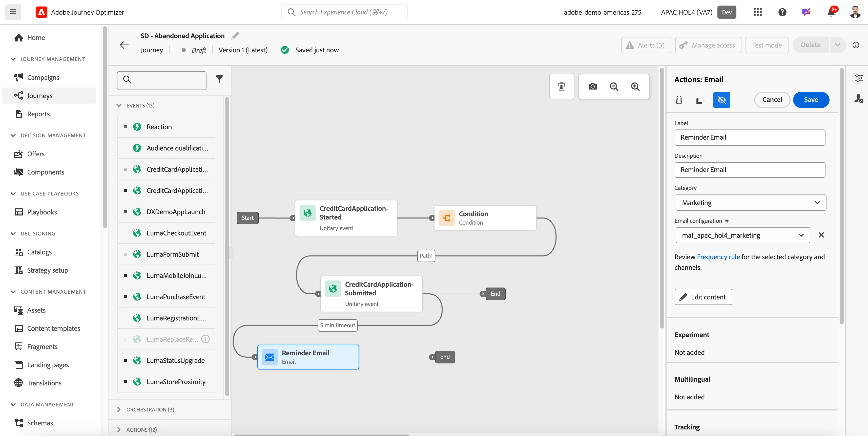Select the Condition node on canvas

(485, 218)
